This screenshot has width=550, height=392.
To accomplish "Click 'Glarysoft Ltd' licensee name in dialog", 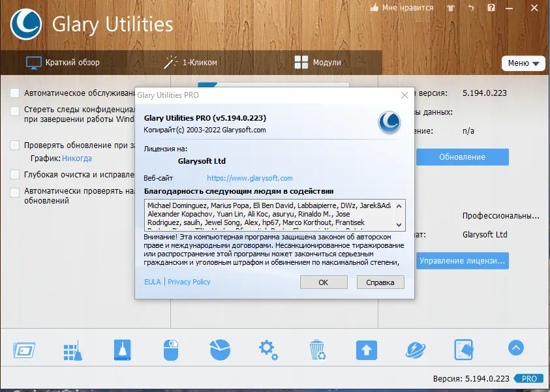I will 202,161.
